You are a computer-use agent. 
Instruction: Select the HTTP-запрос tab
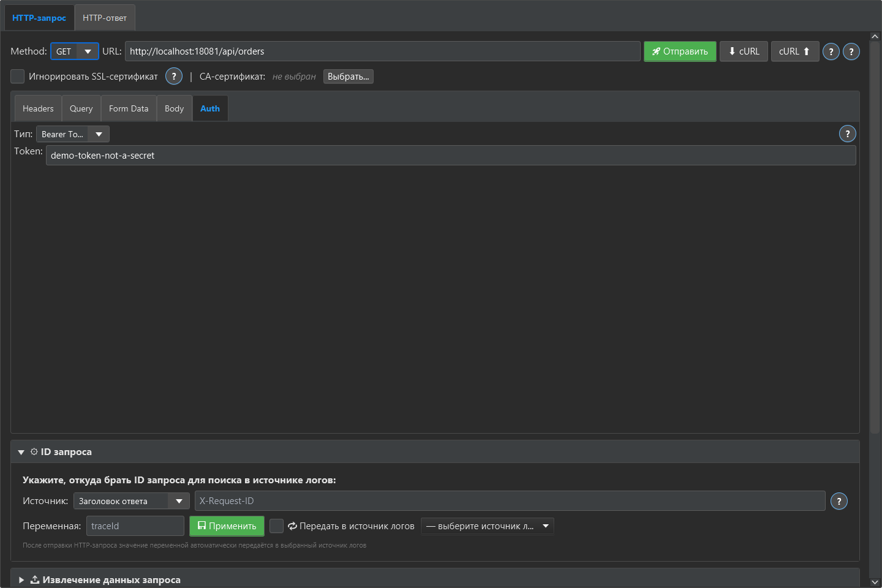coord(39,18)
